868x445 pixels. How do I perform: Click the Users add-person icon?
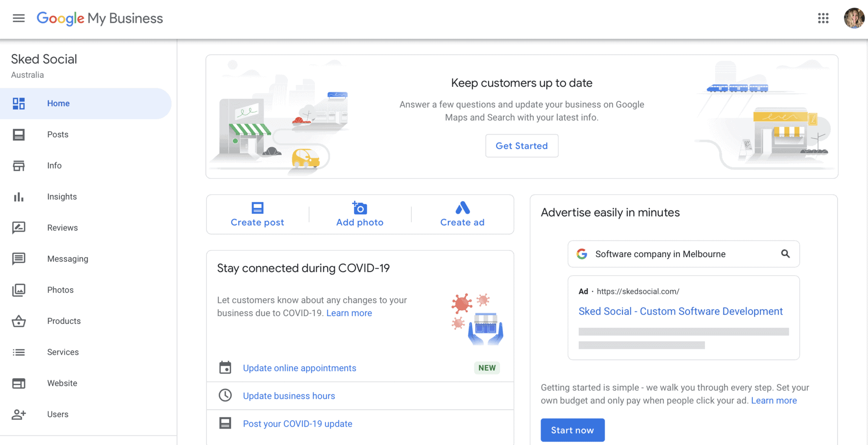(x=19, y=415)
